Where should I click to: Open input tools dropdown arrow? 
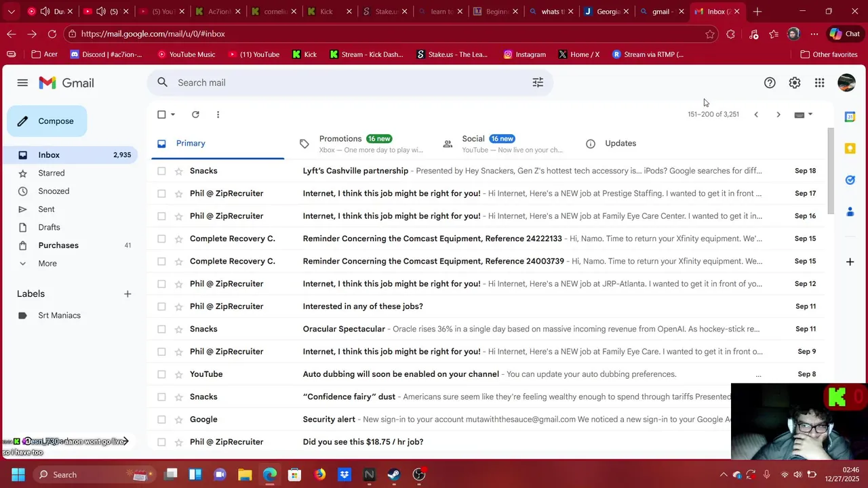pyautogui.click(x=810, y=115)
